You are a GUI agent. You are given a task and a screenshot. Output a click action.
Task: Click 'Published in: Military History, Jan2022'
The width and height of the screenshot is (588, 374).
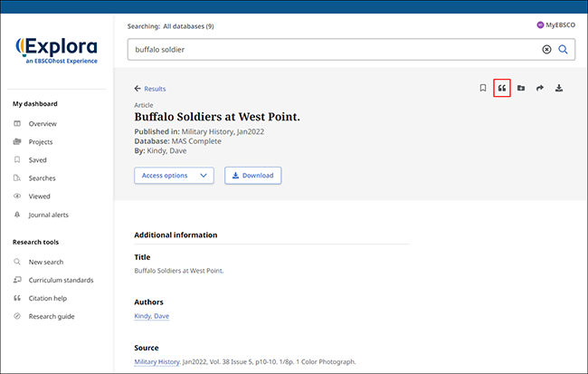click(199, 132)
